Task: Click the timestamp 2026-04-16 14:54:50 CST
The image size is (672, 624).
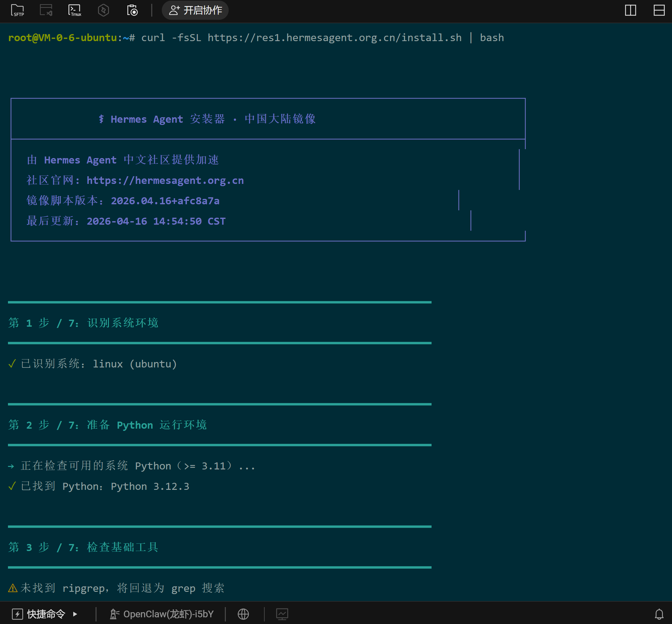Action: (x=156, y=221)
